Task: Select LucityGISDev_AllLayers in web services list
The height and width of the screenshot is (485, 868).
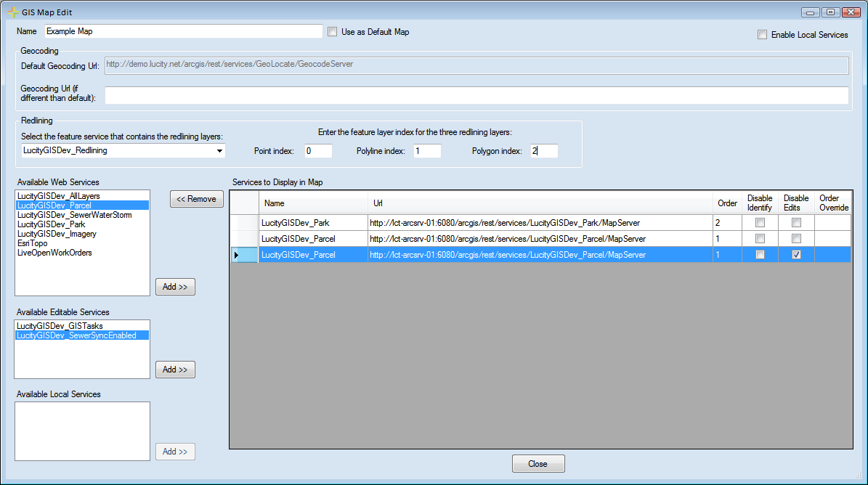Action: (58, 196)
